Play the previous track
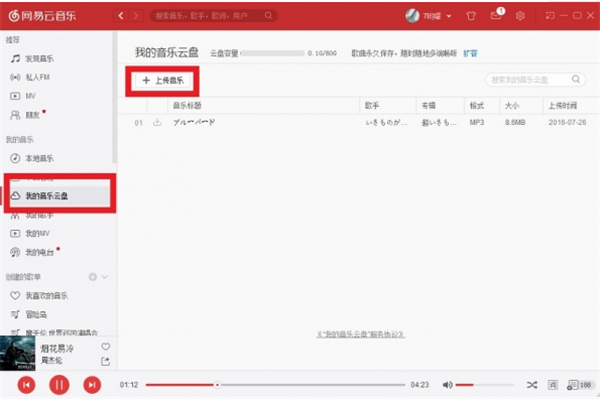600x399 pixels. [x=26, y=385]
